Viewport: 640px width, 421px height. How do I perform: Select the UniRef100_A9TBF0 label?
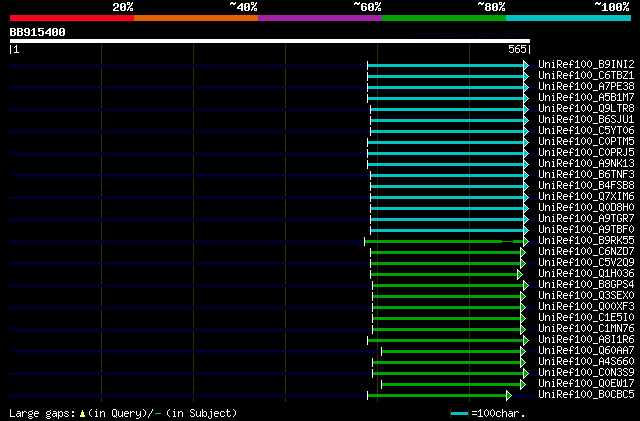pyautogui.click(x=586, y=230)
